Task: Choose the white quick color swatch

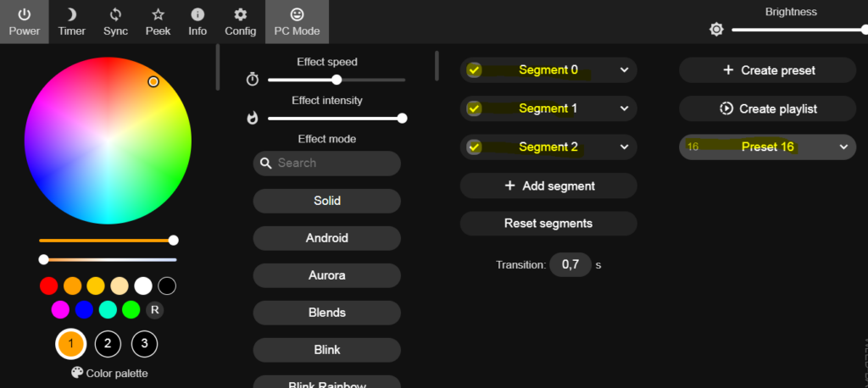Action: (143, 286)
